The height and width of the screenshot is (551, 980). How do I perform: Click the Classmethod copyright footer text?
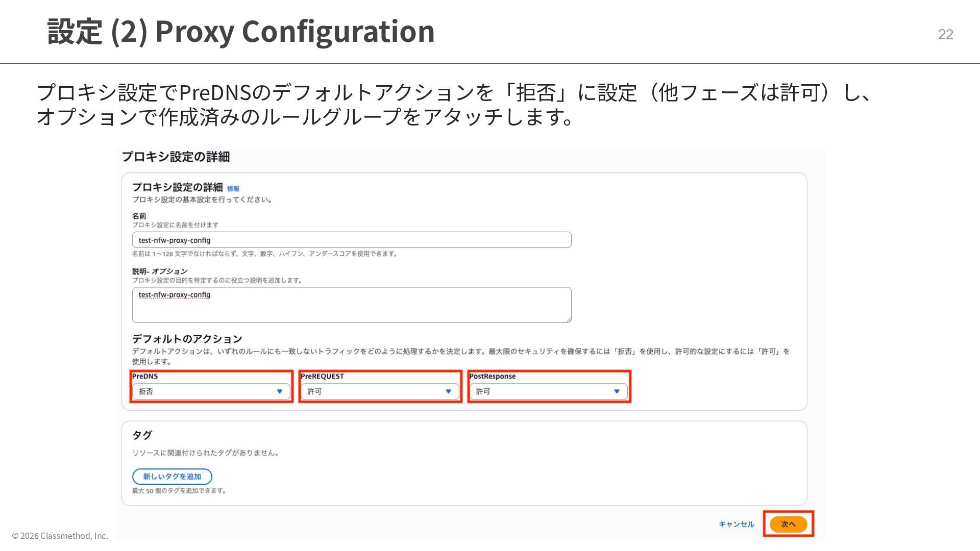[60, 536]
